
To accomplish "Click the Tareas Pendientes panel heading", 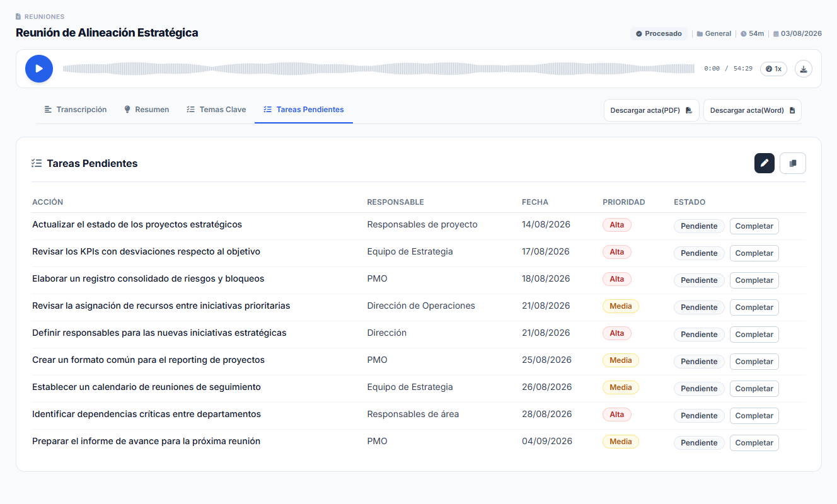I will click(x=92, y=163).
